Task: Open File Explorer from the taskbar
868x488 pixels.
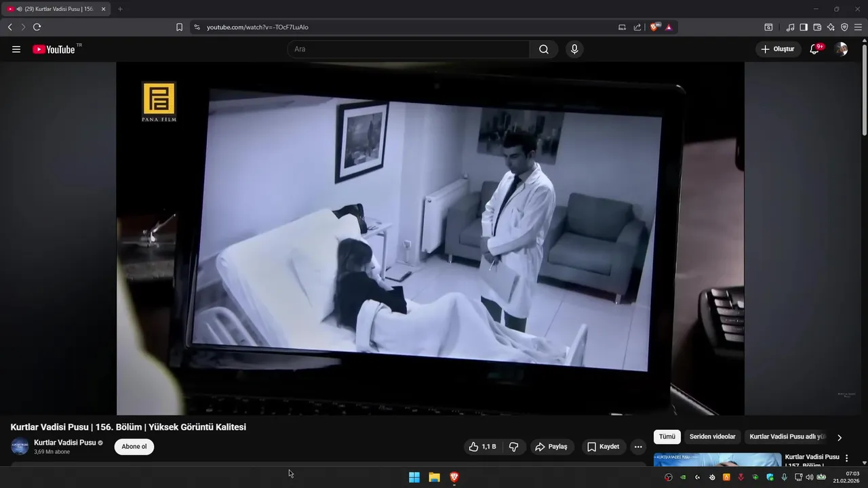Action: [434, 477]
